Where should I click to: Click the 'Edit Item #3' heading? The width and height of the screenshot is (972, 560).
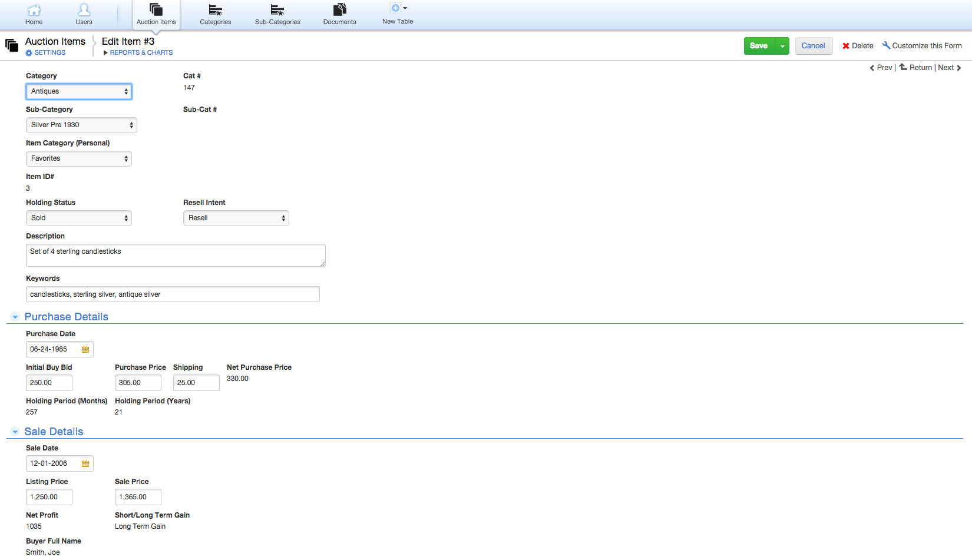point(128,41)
